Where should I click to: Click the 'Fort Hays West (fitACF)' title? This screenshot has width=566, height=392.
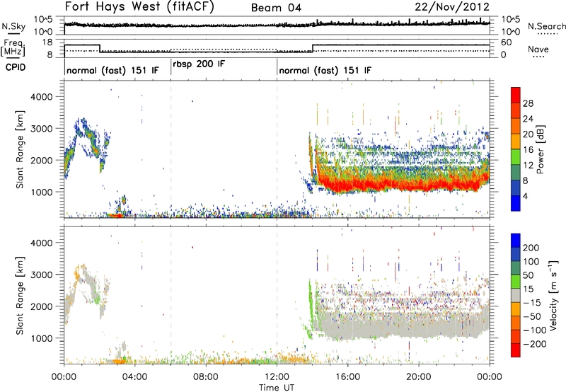point(139,7)
